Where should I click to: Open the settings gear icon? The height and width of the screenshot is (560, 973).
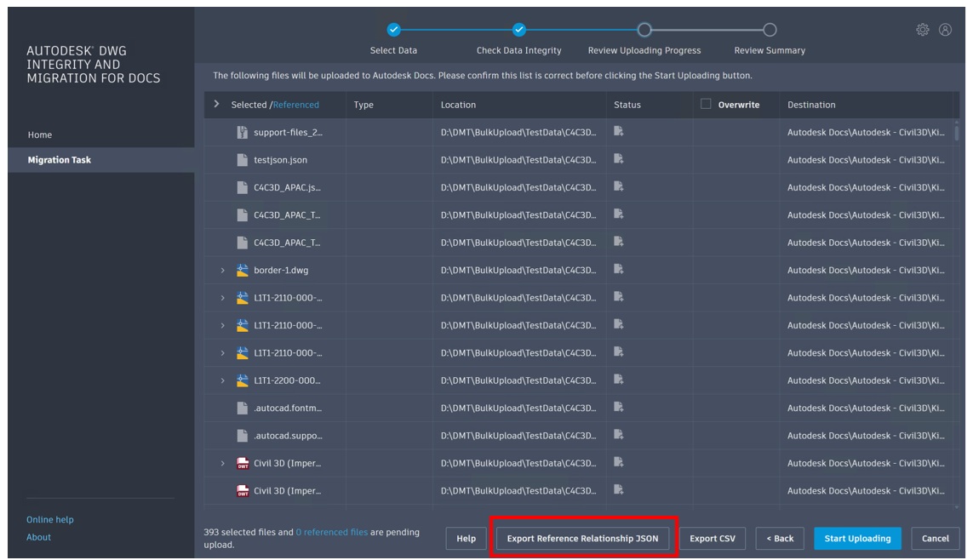coord(922,30)
